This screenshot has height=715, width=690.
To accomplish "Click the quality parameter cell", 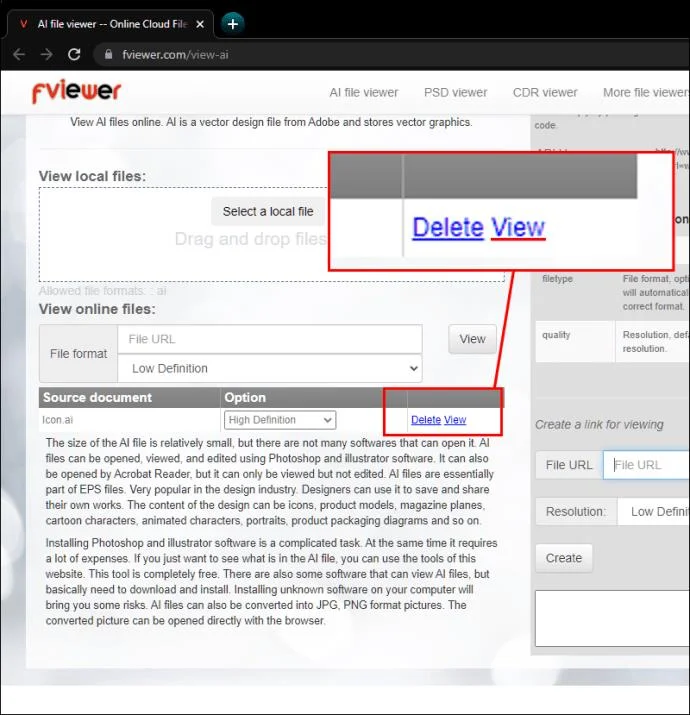I will 575,342.
